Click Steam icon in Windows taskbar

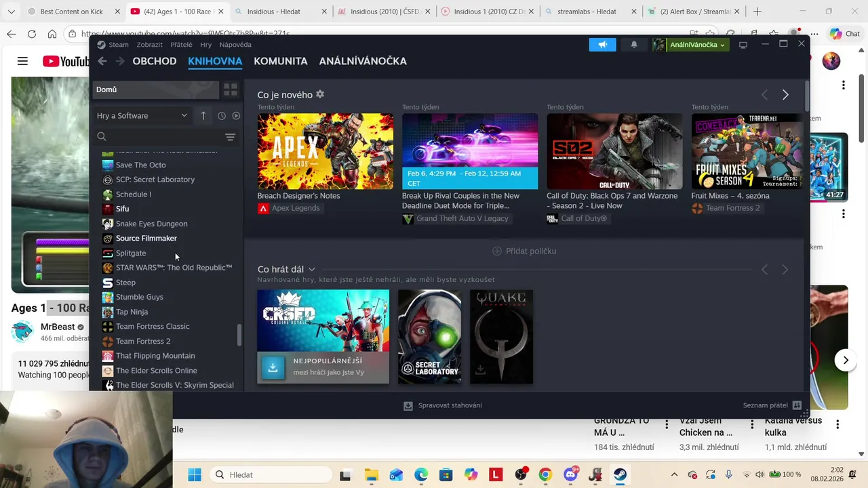pyautogui.click(x=620, y=474)
